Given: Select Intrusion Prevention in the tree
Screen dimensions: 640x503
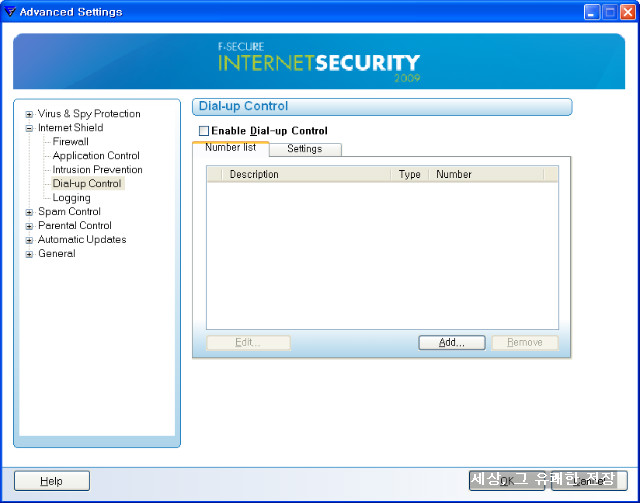Looking at the screenshot, I should click(x=97, y=169).
